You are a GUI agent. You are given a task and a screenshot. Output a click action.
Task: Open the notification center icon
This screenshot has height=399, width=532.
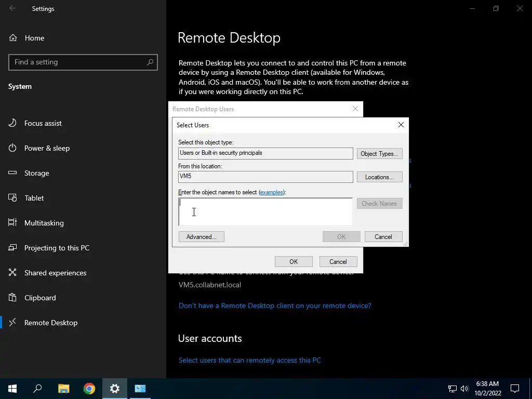pyautogui.click(x=515, y=389)
